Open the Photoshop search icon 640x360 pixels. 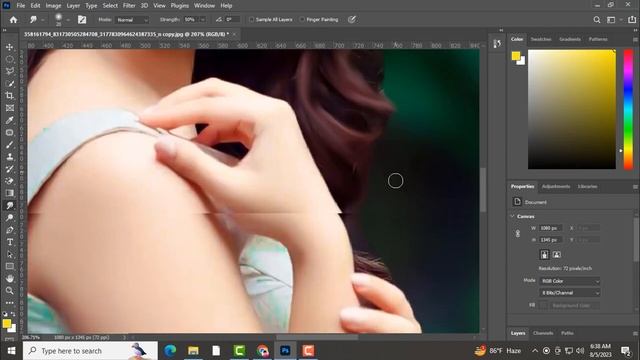tap(597, 20)
